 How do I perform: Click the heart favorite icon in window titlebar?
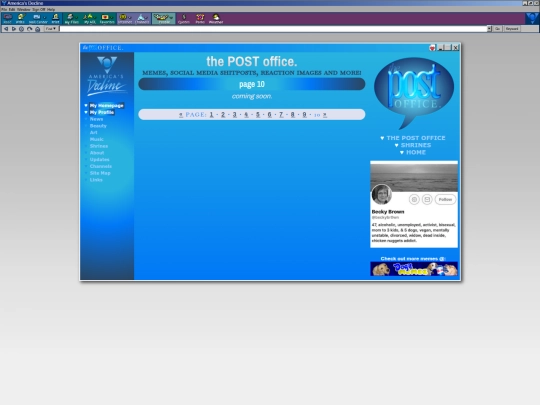tap(432, 48)
